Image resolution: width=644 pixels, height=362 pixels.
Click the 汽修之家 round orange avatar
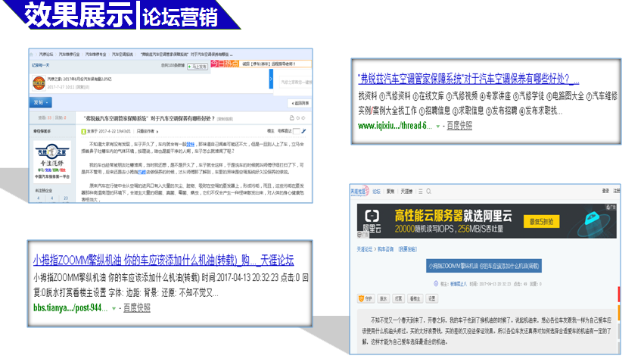point(39,83)
